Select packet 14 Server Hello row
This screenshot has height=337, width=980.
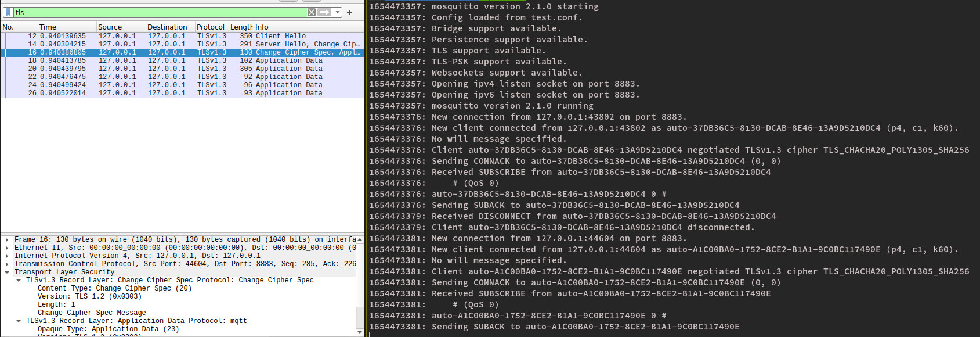pos(182,44)
